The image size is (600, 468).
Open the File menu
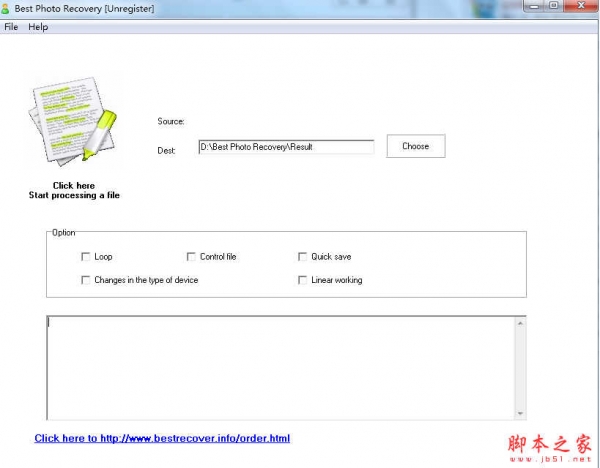[x=11, y=27]
